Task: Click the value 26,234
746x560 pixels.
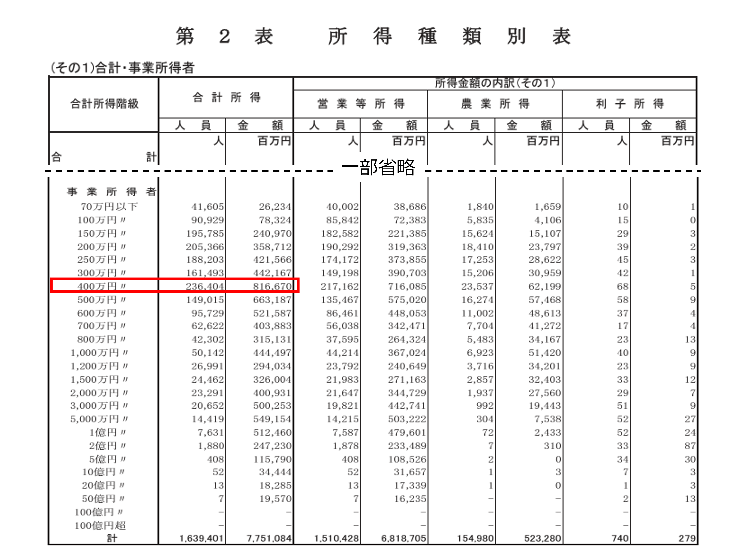Action: click(x=275, y=206)
